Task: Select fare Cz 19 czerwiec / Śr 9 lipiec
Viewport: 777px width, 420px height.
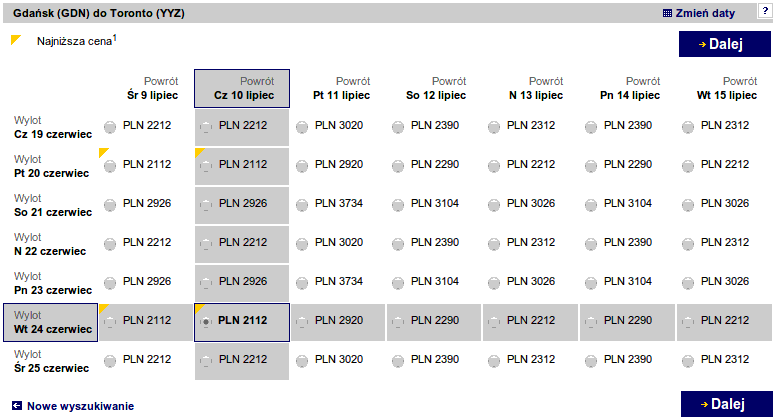Action: (110, 127)
